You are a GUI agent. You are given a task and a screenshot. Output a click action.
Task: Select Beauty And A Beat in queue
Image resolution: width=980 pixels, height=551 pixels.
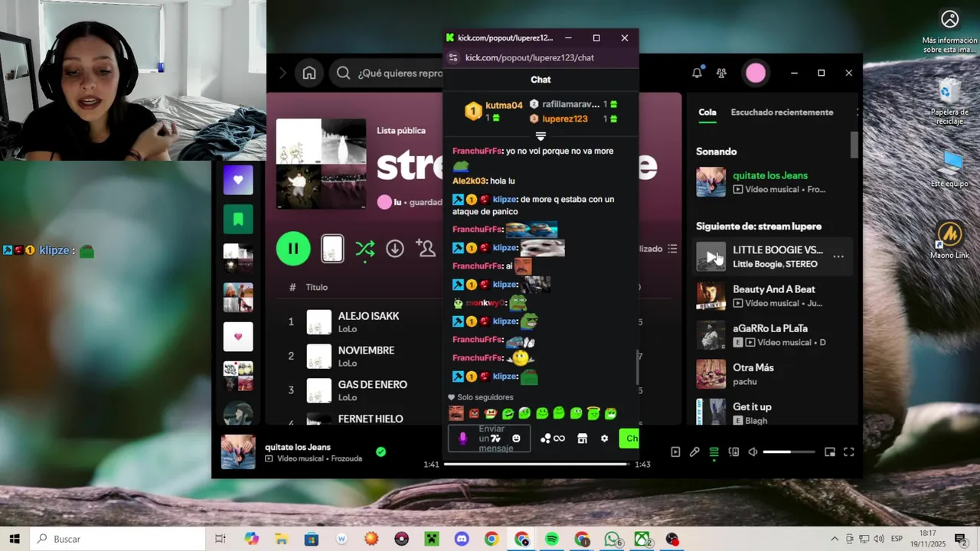click(x=772, y=296)
